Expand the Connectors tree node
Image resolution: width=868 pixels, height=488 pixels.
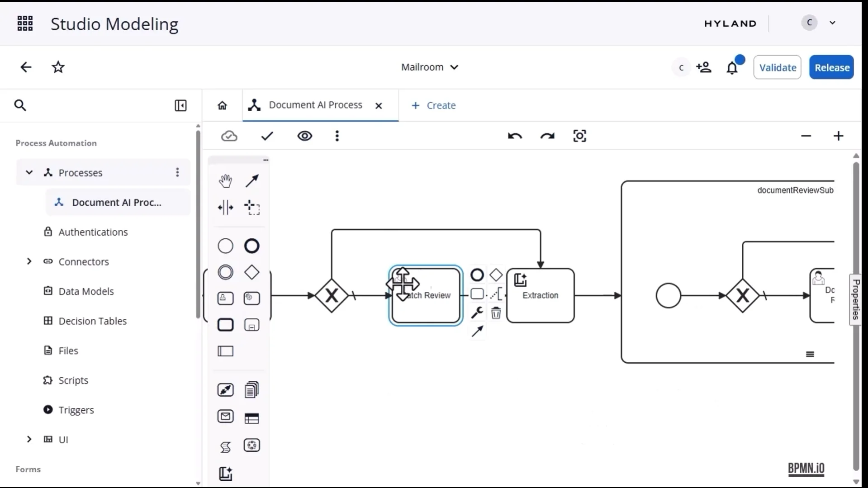29,261
